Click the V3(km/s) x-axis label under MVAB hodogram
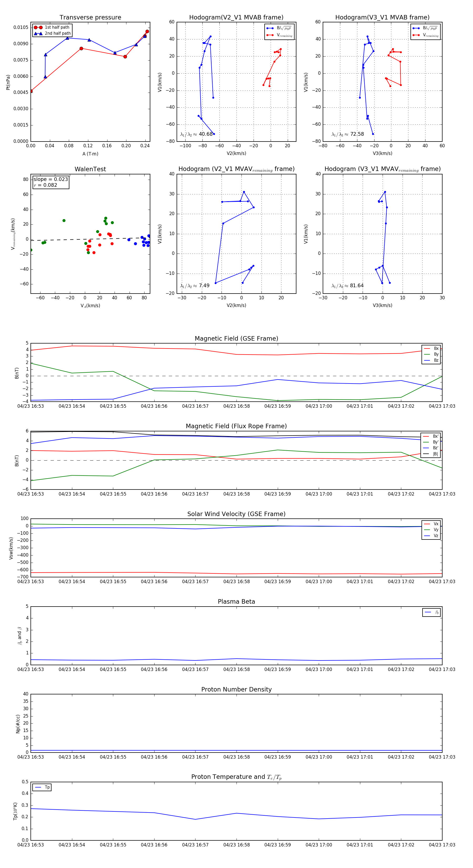Viewport: 473px width, 868px height. tap(382, 153)
